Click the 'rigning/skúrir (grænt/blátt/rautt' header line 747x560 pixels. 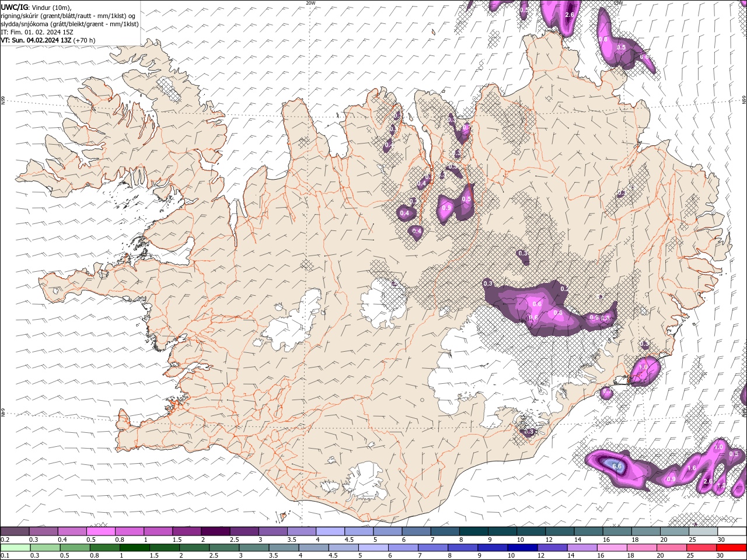coord(68,16)
